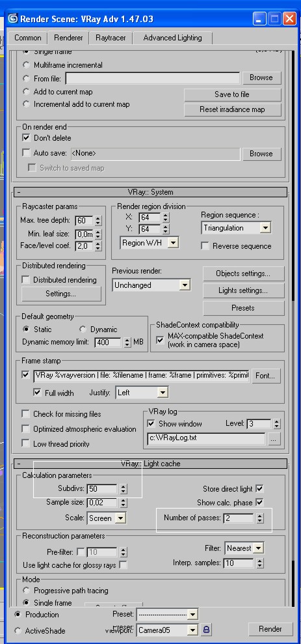Select Production render mode
This screenshot has height=644, width=301.
click(18, 615)
